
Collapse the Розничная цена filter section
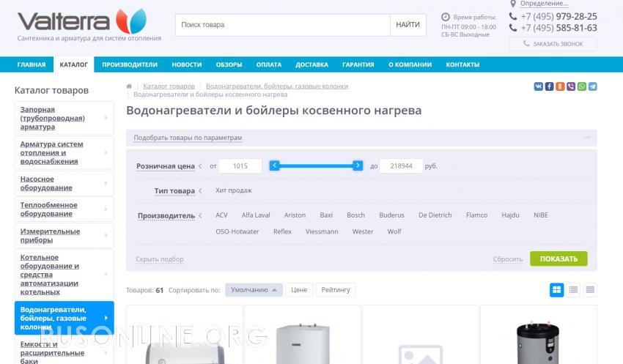click(x=200, y=166)
